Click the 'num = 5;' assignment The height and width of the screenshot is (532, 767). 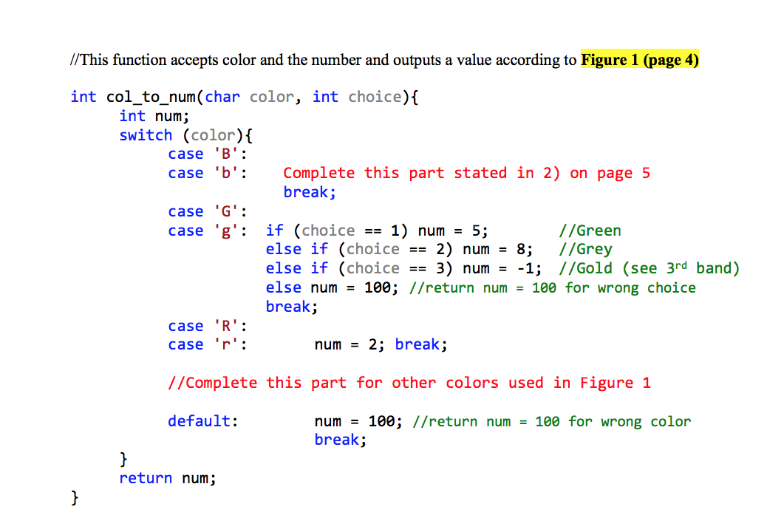click(452, 231)
